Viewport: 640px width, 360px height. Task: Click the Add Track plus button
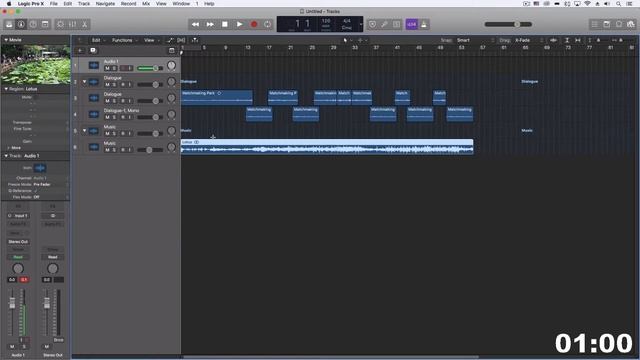point(80,51)
